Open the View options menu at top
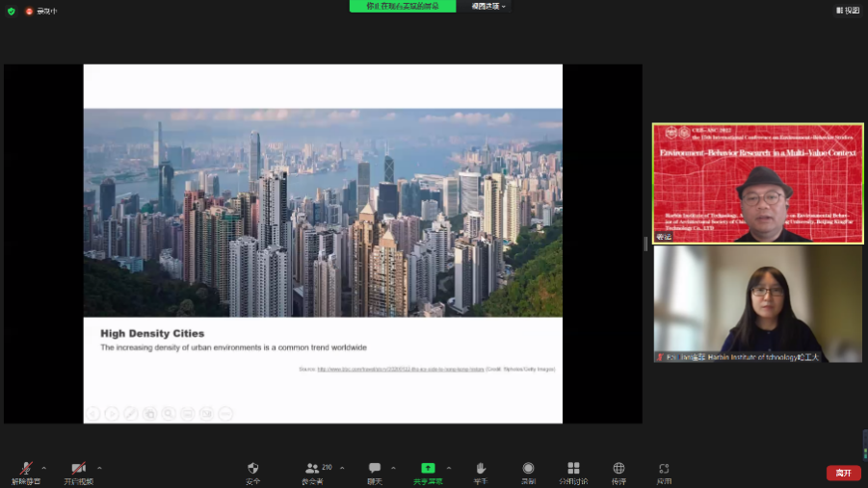868x488 pixels. tap(489, 6)
